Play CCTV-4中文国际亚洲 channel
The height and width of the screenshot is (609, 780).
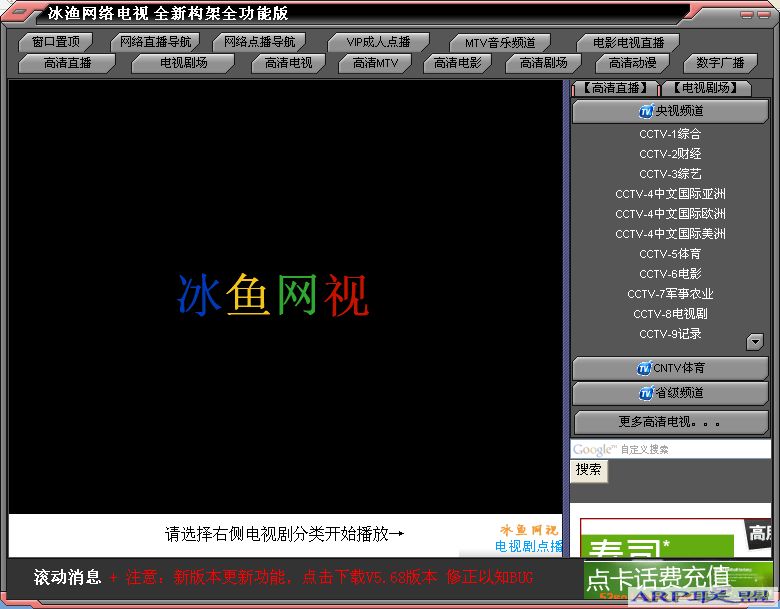[x=670, y=194]
